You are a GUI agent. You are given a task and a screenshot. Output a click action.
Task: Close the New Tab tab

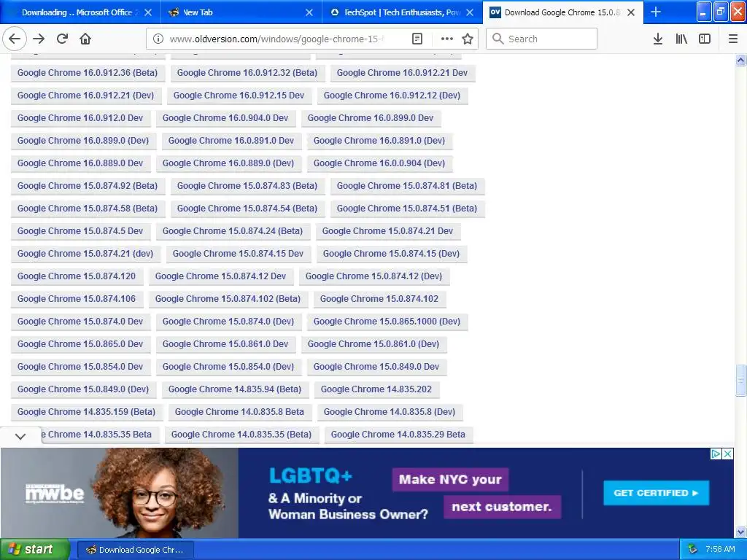(309, 12)
